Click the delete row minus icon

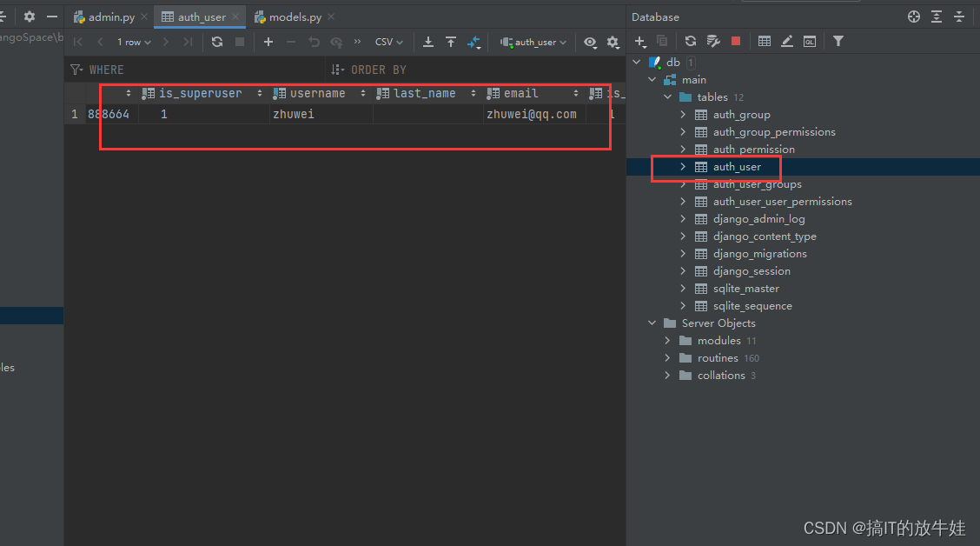(x=291, y=42)
